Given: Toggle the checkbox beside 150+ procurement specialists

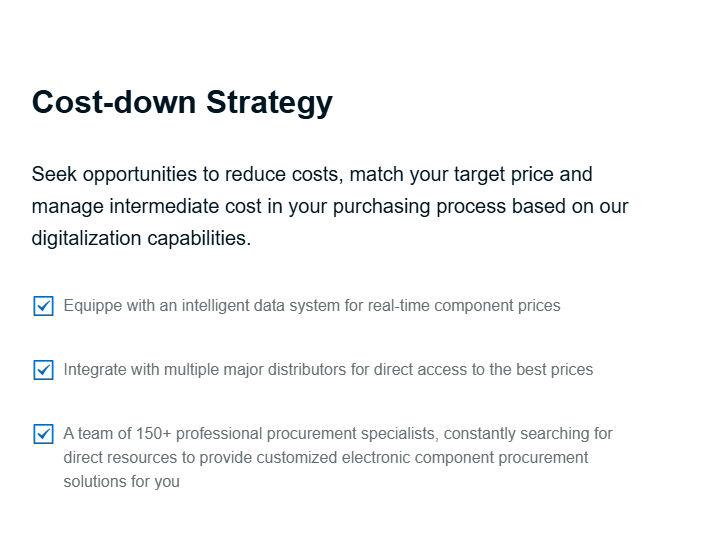Looking at the screenshot, I should pyautogui.click(x=44, y=434).
